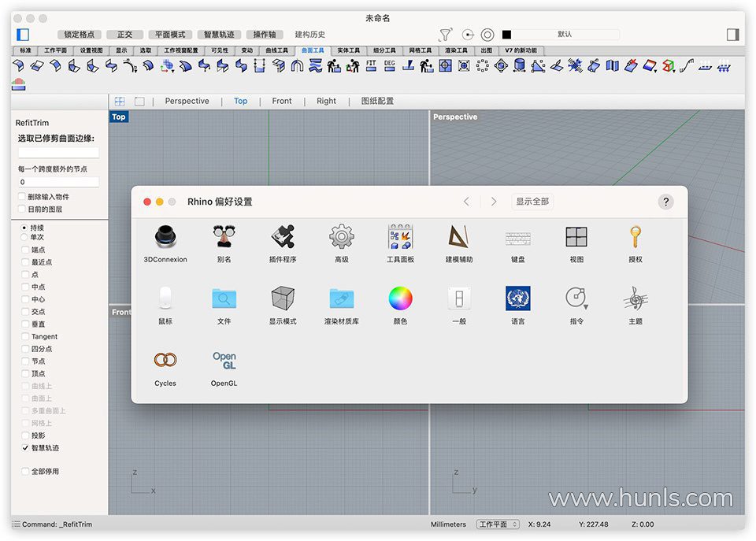Toggle the left sidebar panel icon
The image size is (756, 541).
23,34
